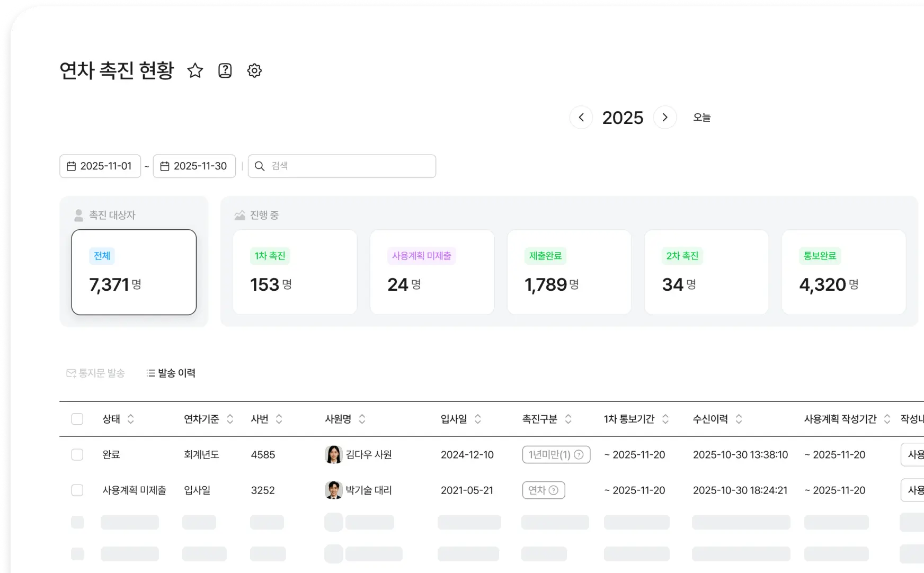
Task: Click help icon in 연차 badge
Action: (554, 490)
